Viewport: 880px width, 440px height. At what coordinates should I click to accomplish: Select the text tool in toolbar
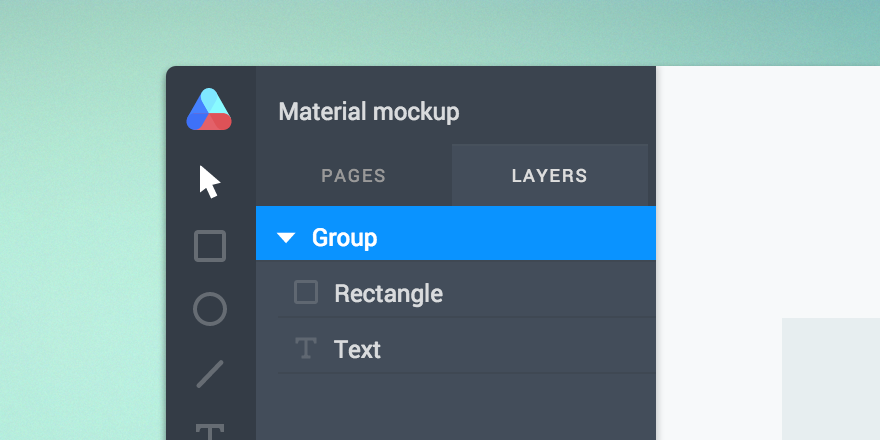tap(210, 432)
